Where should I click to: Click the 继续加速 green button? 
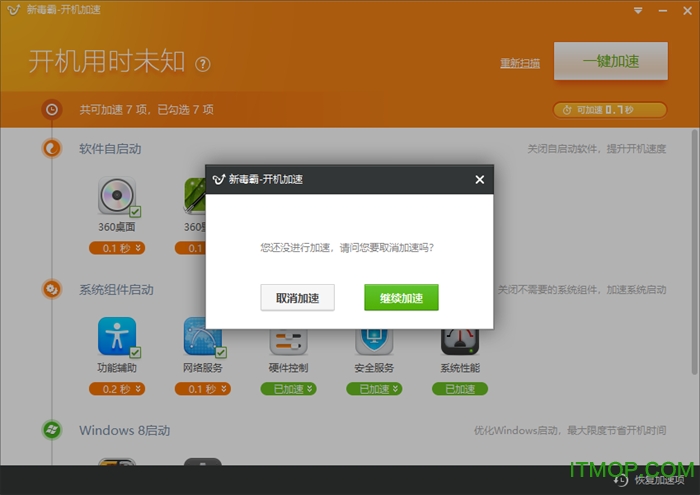(401, 297)
